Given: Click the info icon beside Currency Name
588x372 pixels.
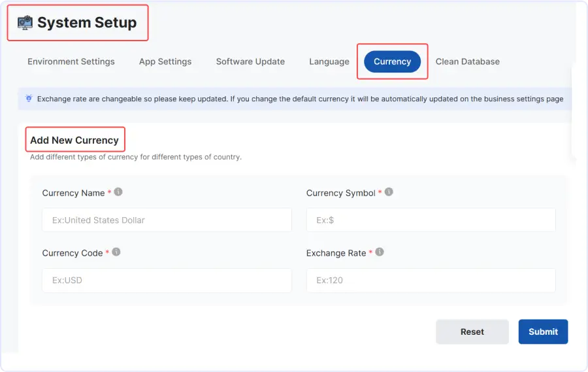Looking at the screenshot, I should (x=118, y=192).
